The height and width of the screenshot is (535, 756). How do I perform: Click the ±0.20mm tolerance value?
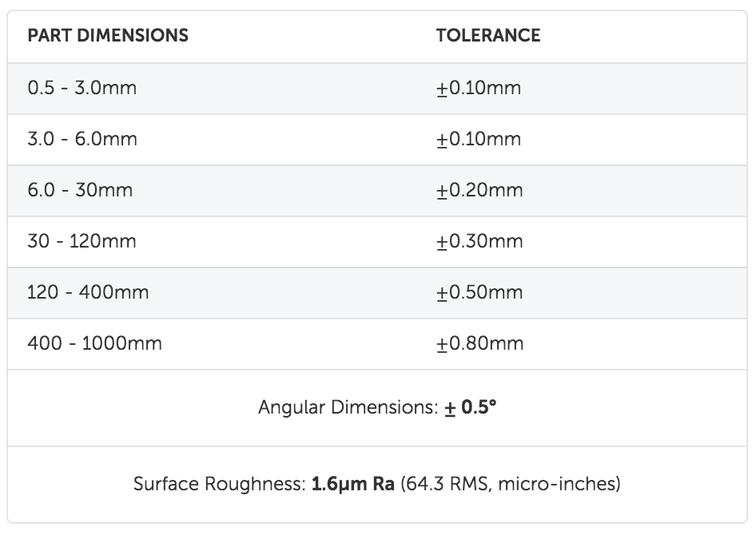point(479,190)
